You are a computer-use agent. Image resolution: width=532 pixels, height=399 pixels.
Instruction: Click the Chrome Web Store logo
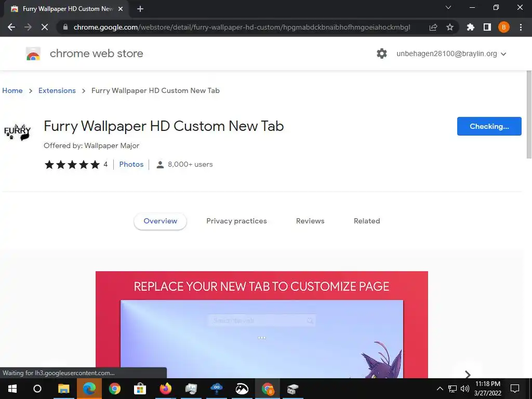point(33,54)
